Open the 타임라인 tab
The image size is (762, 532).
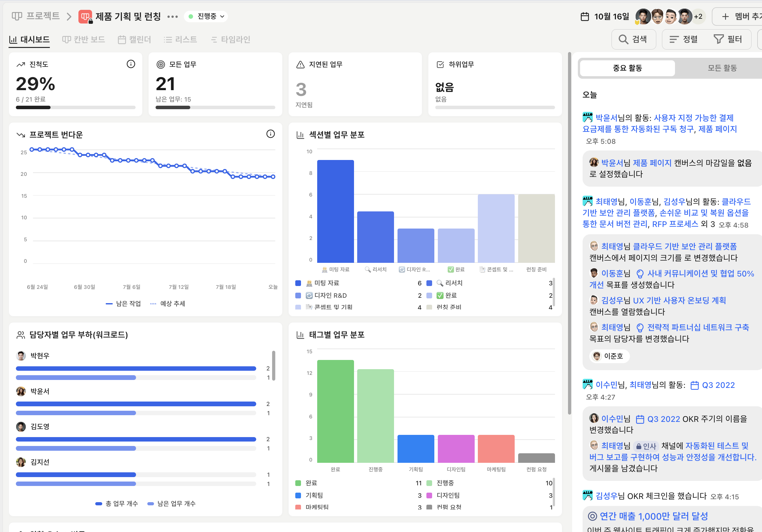(231, 39)
